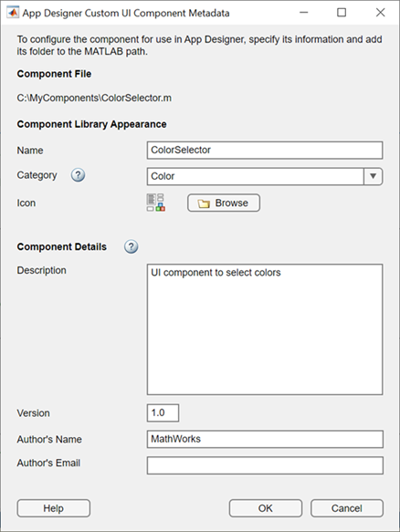Open the Category dropdown arrow
This screenshot has height=532, width=400.
click(x=373, y=176)
